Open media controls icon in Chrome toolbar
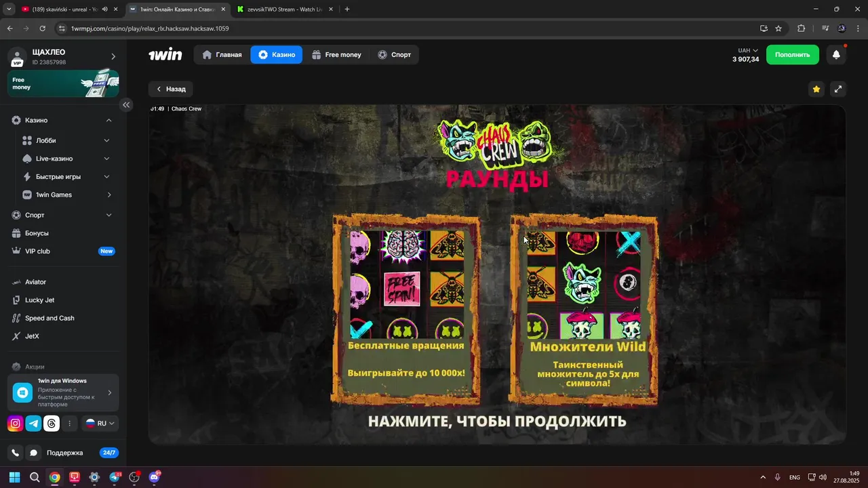868x488 pixels. (x=825, y=28)
